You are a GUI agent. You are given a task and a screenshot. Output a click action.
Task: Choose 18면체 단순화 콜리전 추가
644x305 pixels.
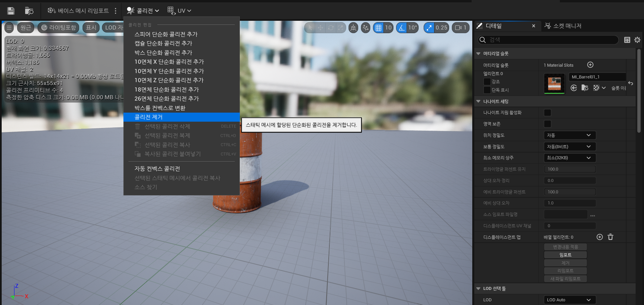[x=181, y=89]
